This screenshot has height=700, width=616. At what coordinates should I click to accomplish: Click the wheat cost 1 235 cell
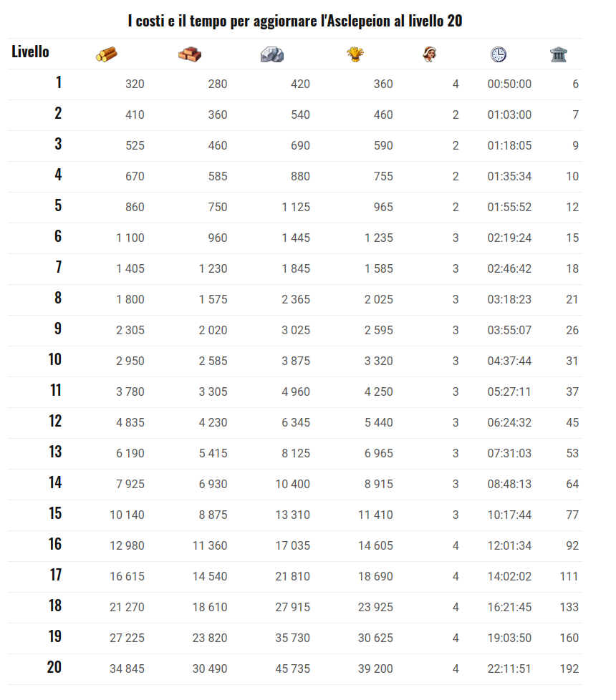(x=379, y=238)
